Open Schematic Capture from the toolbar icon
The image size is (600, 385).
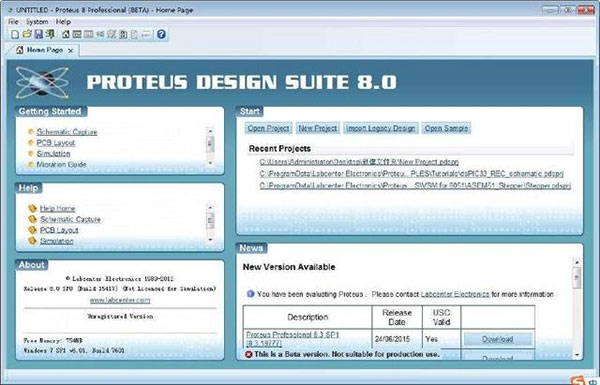[x=77, y=34]
